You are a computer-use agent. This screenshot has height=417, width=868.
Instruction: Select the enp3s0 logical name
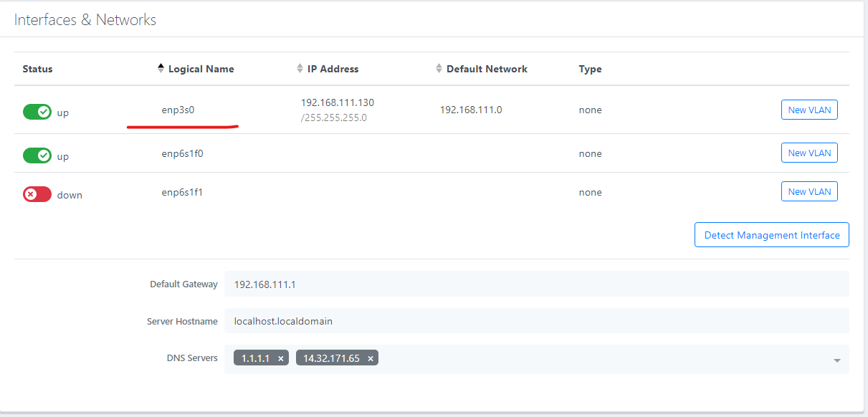pos(178,110)
